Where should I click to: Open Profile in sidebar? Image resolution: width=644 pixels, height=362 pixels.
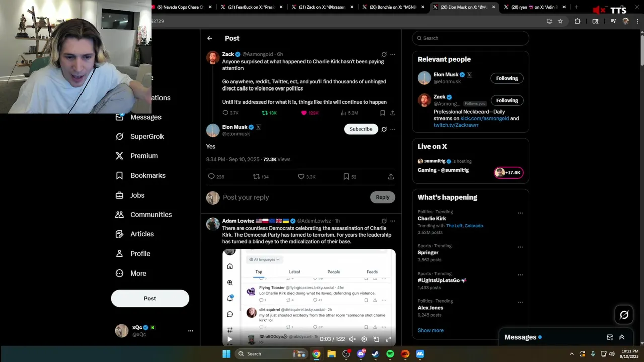(x=133, y=254)
